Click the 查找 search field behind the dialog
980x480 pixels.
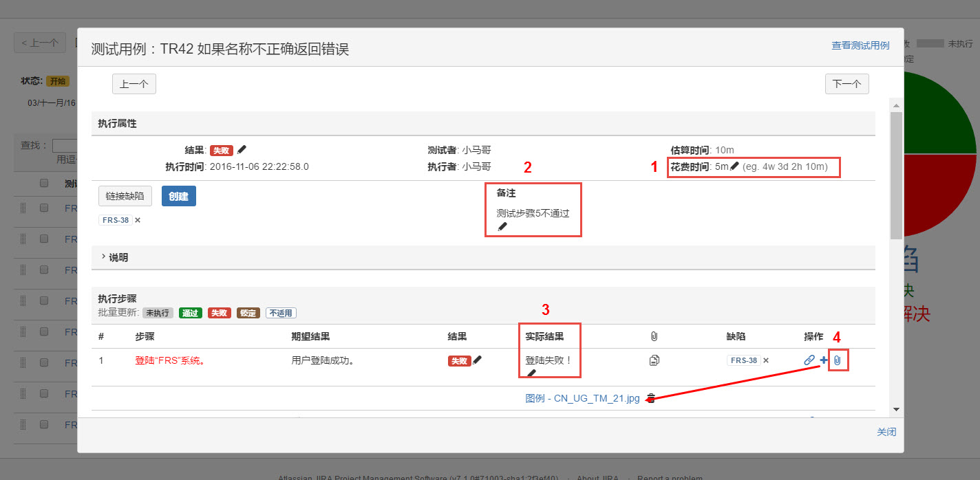[65, 145]
